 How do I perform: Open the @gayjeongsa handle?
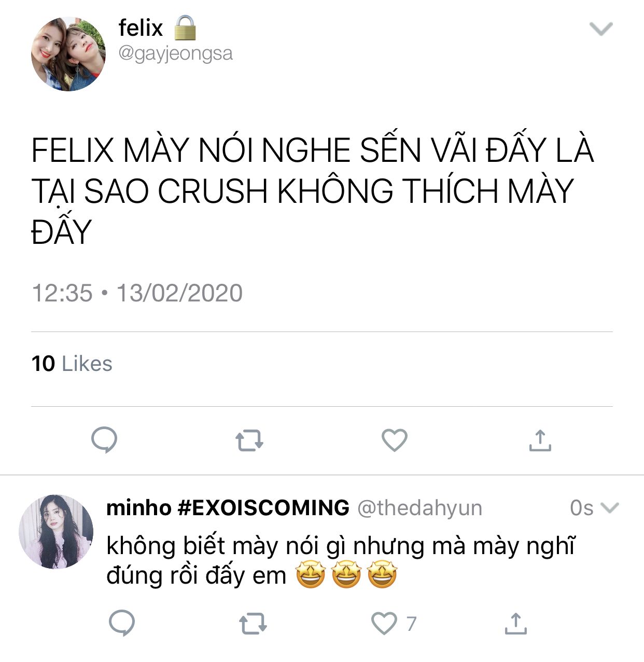176,54
